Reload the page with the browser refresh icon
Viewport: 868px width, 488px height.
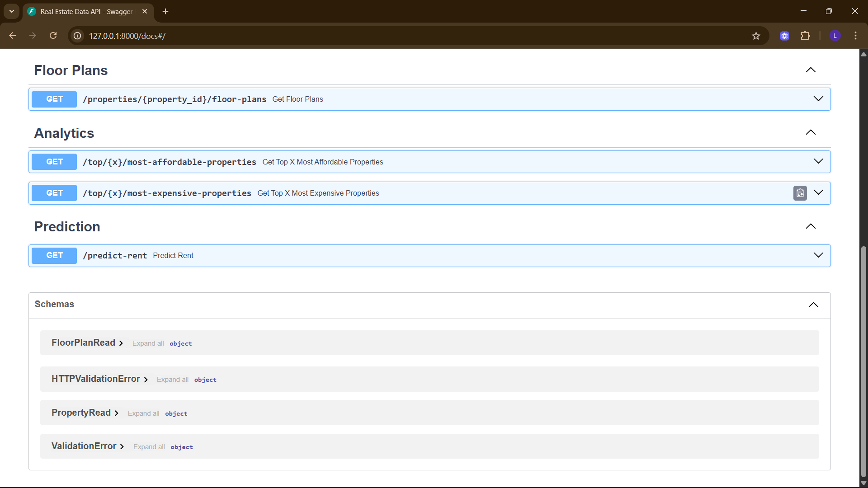pos(53,36)
